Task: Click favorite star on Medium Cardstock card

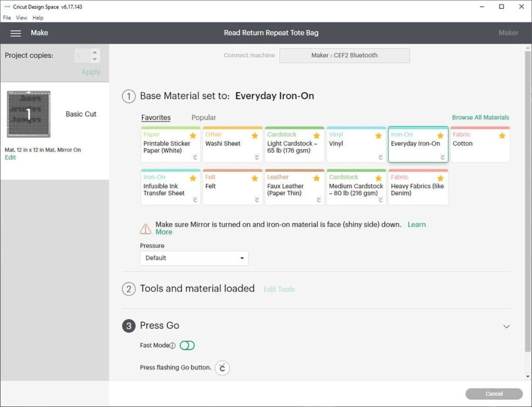Action: 379,178
